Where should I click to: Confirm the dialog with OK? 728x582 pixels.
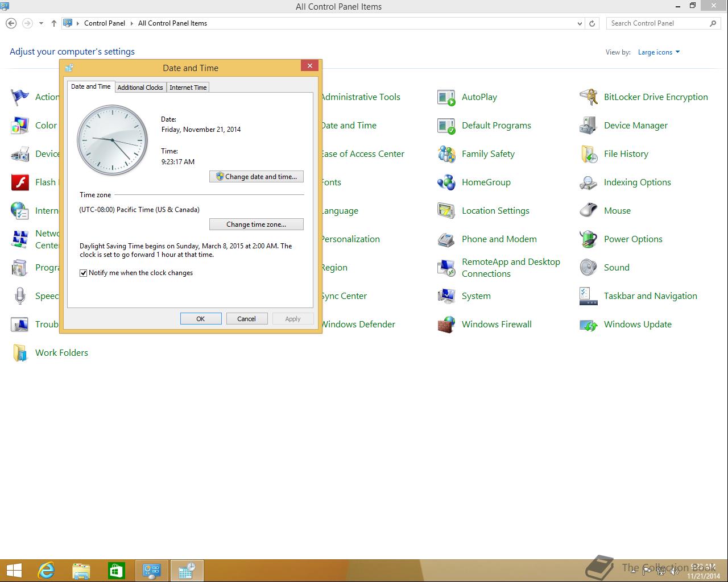click(201, 319)
